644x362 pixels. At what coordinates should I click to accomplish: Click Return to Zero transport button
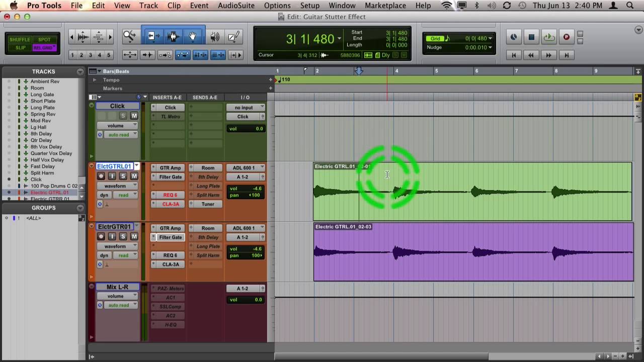(514, 55)
